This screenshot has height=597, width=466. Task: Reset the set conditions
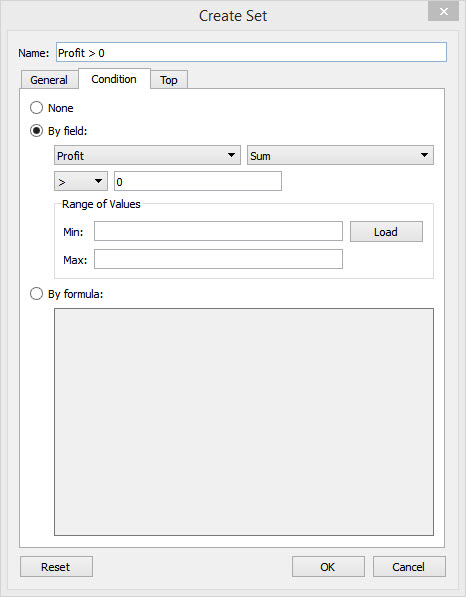[56, 567]
